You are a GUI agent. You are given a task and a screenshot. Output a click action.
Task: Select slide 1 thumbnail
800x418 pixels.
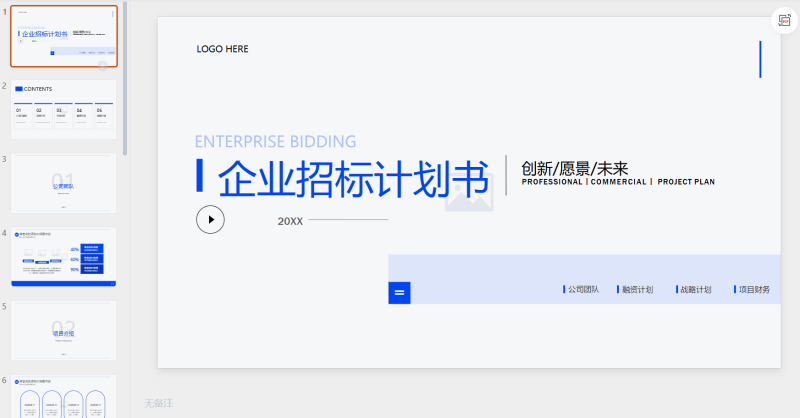pos(64,36)
